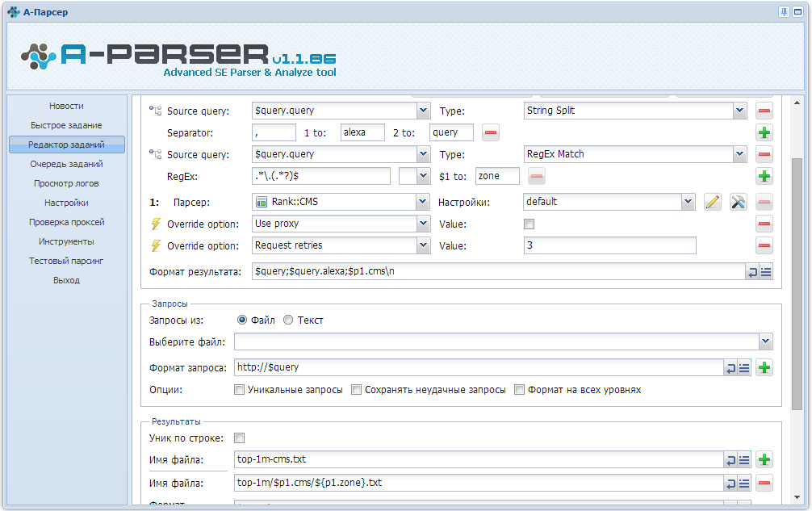Click the vertical scrollbar thumb
The width and height of the screenshot is (812, 511).
coord(797,283)
